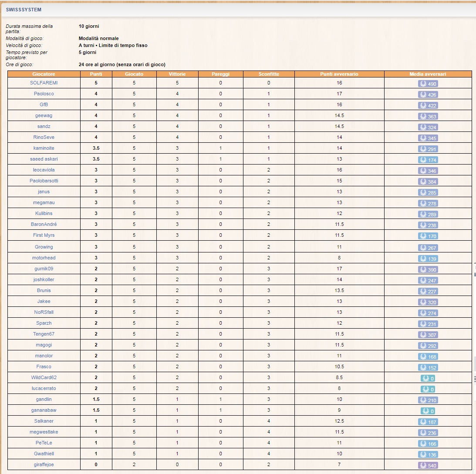Viewport: 476px width, 474px height.
Task: Click the Punti column header
Action: pos(96,74)
